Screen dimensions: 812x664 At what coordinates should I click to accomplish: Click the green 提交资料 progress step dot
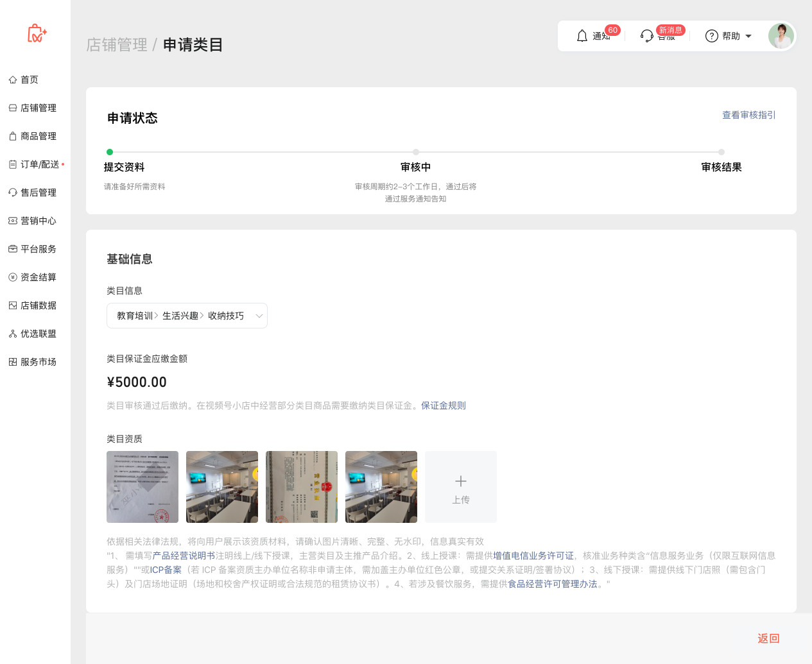[x=110, y=152]
